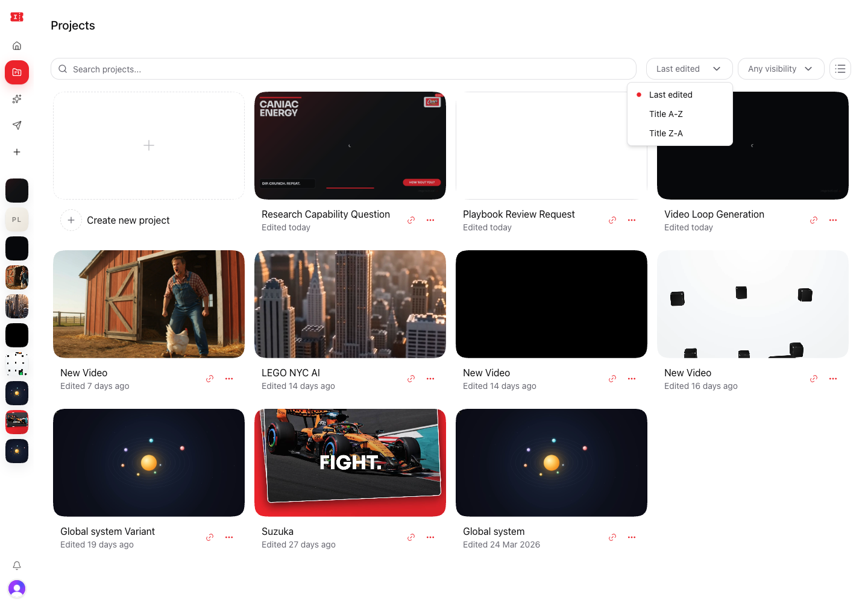Open more options for New Video, 16 days ago
Viewport: 868px width, 603px height.
pos(833,379)
